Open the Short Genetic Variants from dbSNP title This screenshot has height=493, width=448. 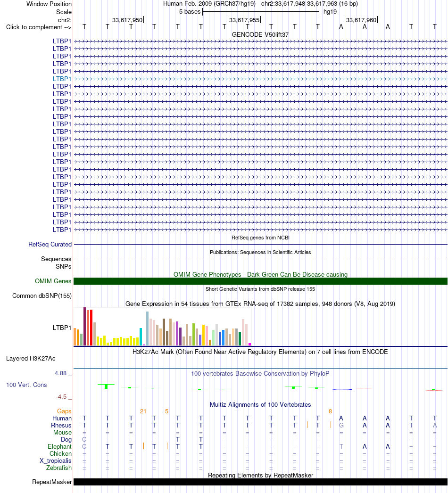pyautogui.click(x=260, y=289)
